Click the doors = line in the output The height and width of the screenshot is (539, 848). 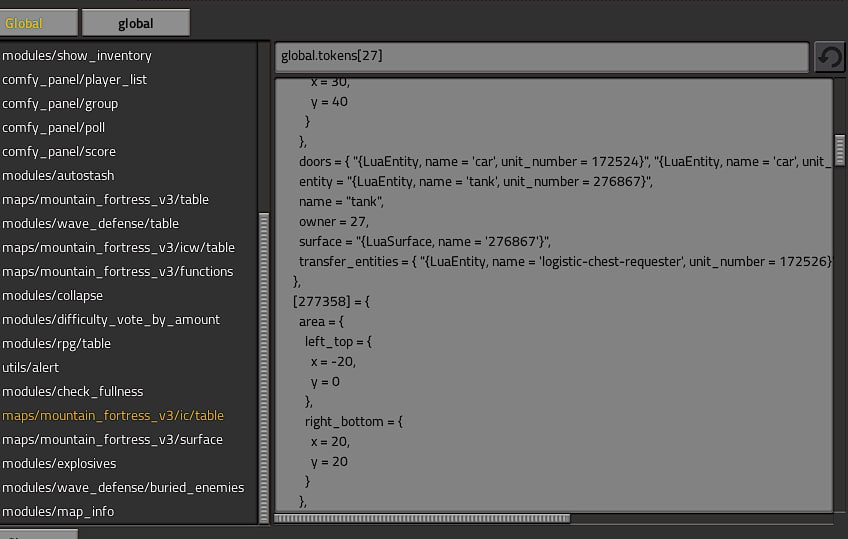[x=565, y=162]
